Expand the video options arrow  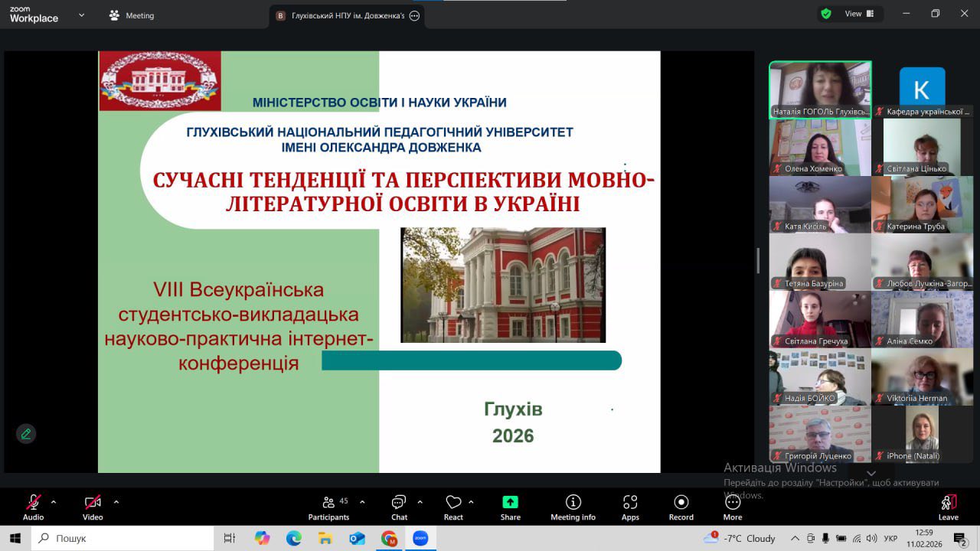[116, 502]
